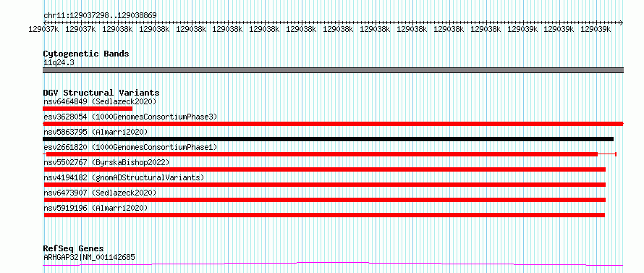Open variant esv2661820 (1000GenomesConsortiumPhase1) label
Image resolution: width=644 pixels, height=273 pixels.
[130, 147]
